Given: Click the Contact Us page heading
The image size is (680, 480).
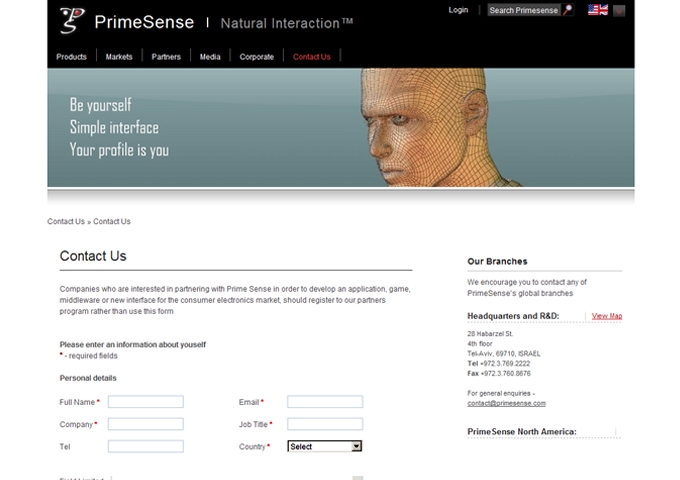Looking at the screenshot, I should [x=93, y=256].
